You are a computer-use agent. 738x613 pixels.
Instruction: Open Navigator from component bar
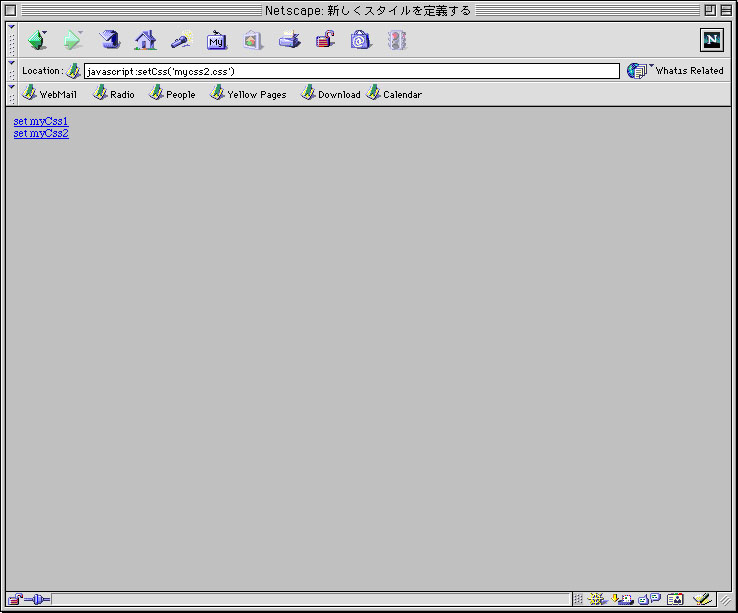pos(597,599)
